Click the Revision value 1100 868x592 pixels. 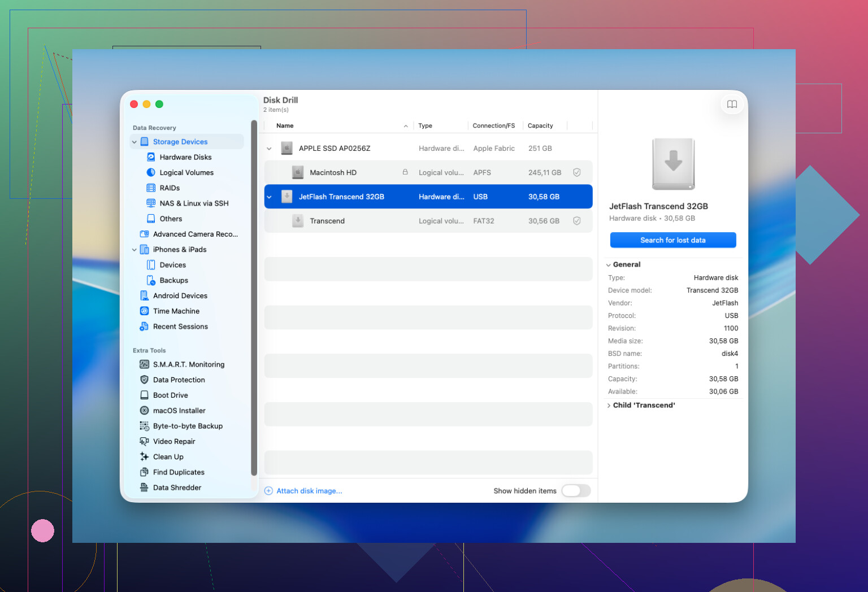(731, 328)
